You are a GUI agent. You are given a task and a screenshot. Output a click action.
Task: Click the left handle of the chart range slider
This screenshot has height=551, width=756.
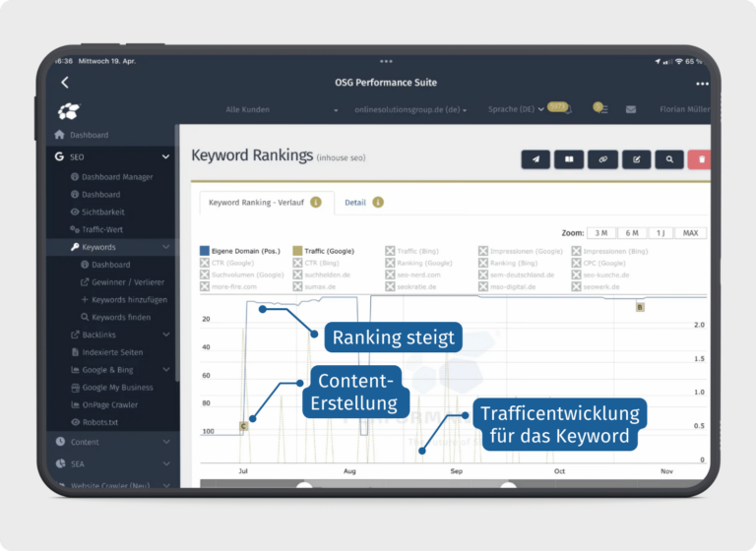[304, 484]
